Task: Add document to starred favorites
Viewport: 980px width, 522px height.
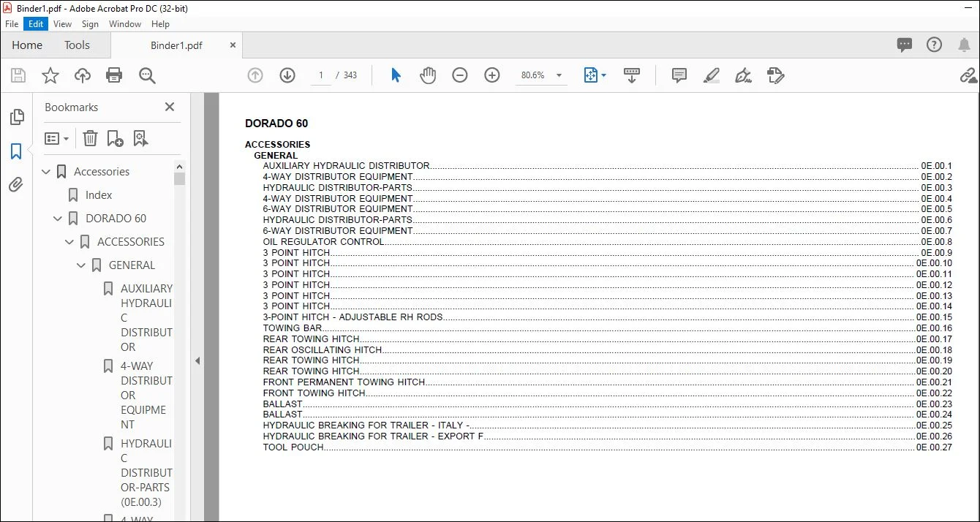Action: coord(50,75)
